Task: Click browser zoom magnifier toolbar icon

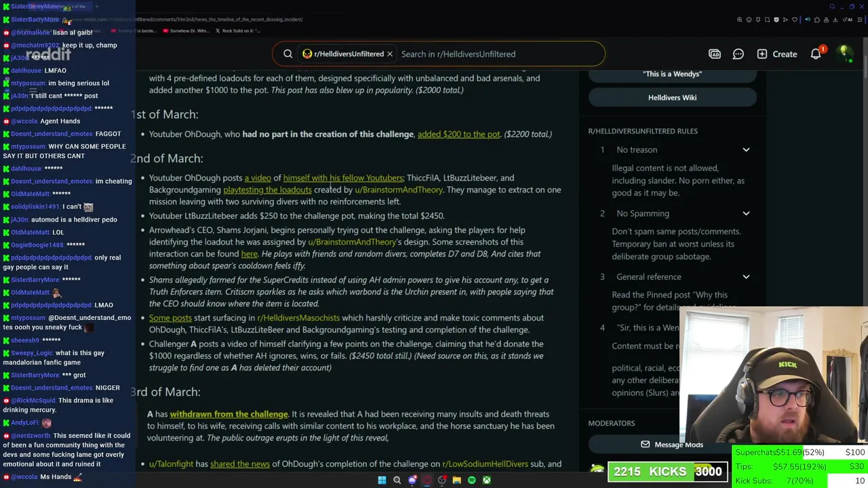Action: 740,20
